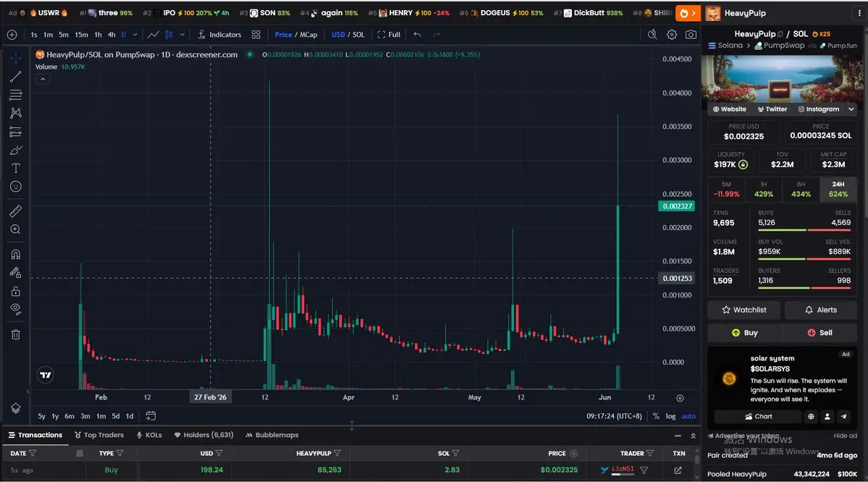Set price Alerts for HeavyPulp
The image size is (868, 482).
[820, 310]
